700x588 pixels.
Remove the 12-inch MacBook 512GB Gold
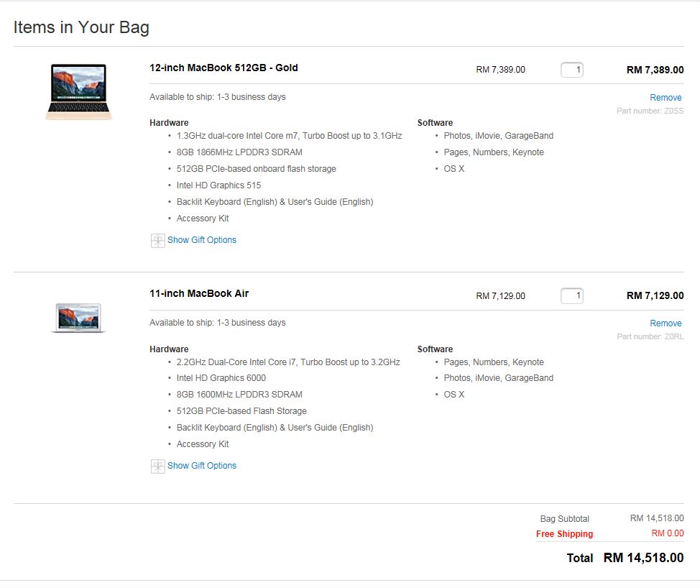[x=666, y=97]
